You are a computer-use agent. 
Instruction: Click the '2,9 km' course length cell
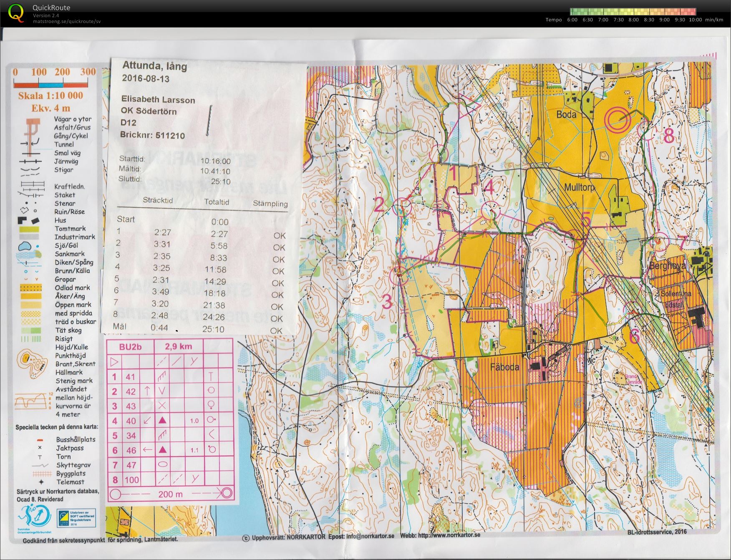pos(179,346)
